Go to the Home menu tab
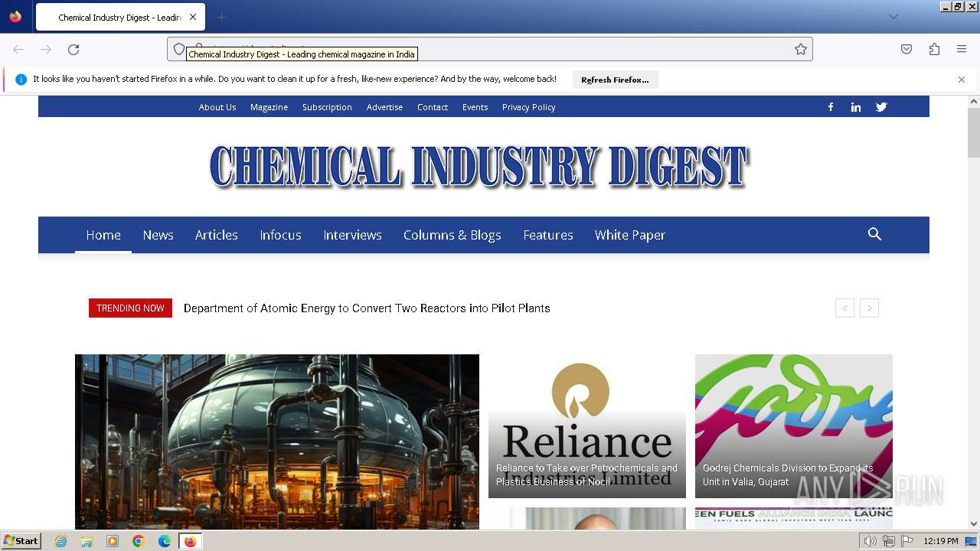This screenshot has width=980, height=551. click(x=103, y=235)
